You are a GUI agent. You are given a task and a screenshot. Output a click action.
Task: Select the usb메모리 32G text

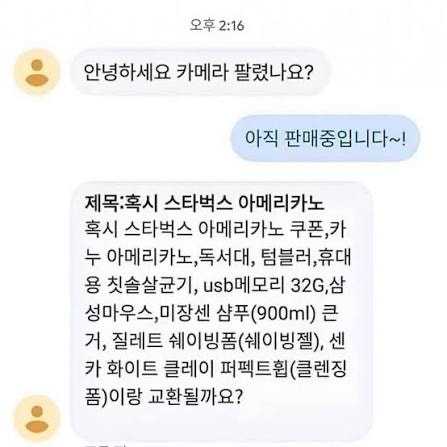264,286
